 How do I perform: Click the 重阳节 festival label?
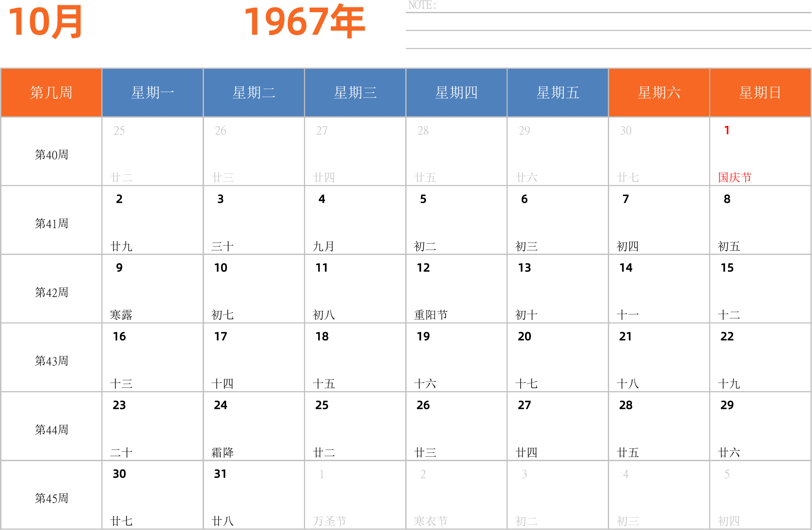pos(431,315)
